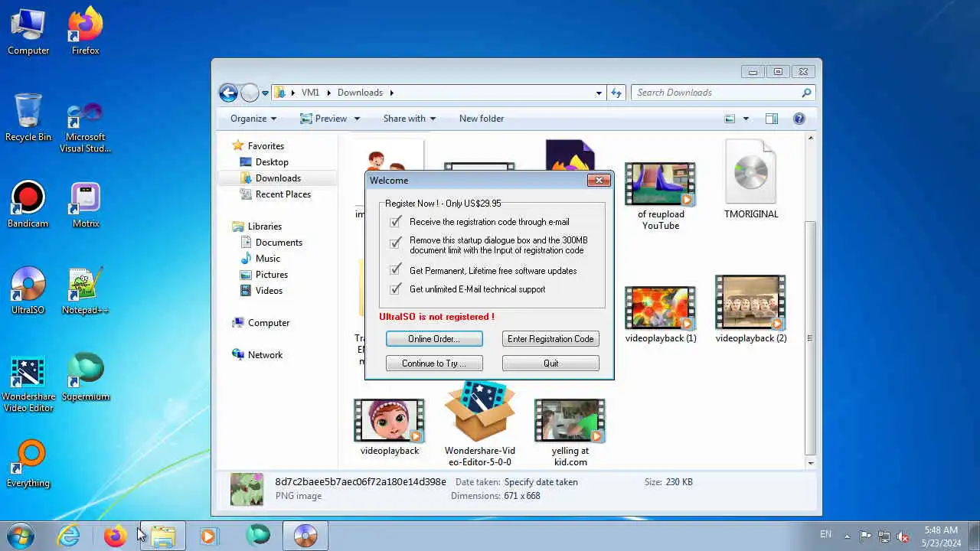
Task: Open the media player taskbar icon
Action: pyautogui.click(x=208, y=536)
